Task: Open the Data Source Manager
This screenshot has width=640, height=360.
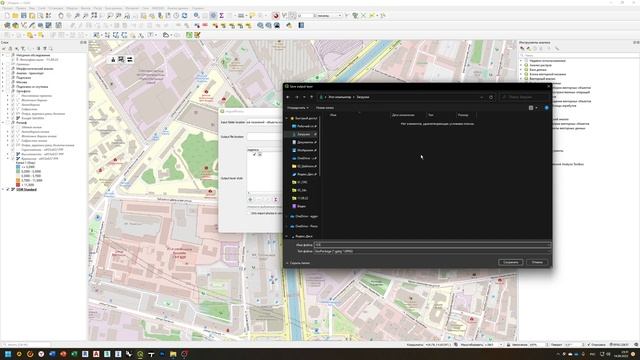Action: pos(7,25)
